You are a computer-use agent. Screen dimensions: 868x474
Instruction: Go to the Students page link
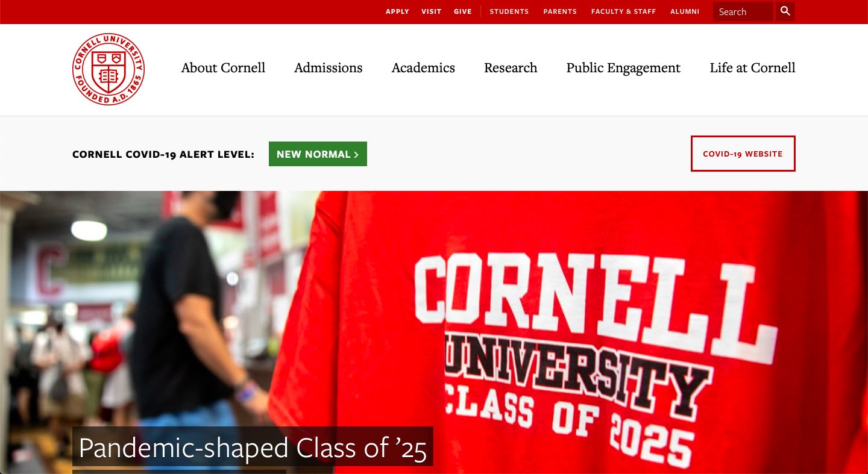coord(509,11)
